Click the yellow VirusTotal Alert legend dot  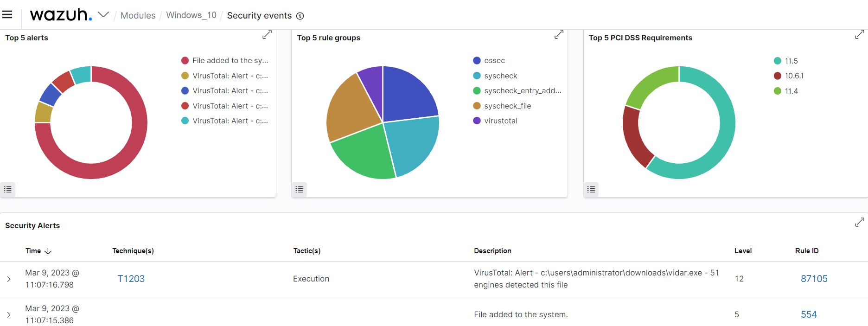coord(185,76)
